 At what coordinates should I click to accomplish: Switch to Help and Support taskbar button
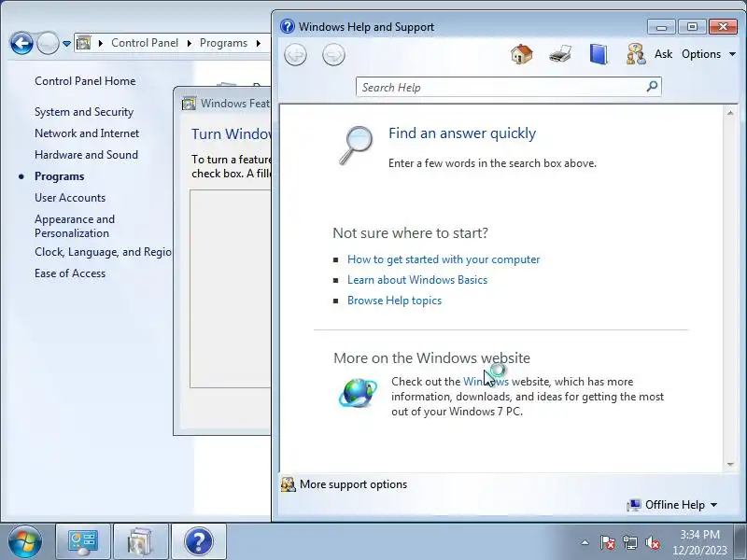198,541
